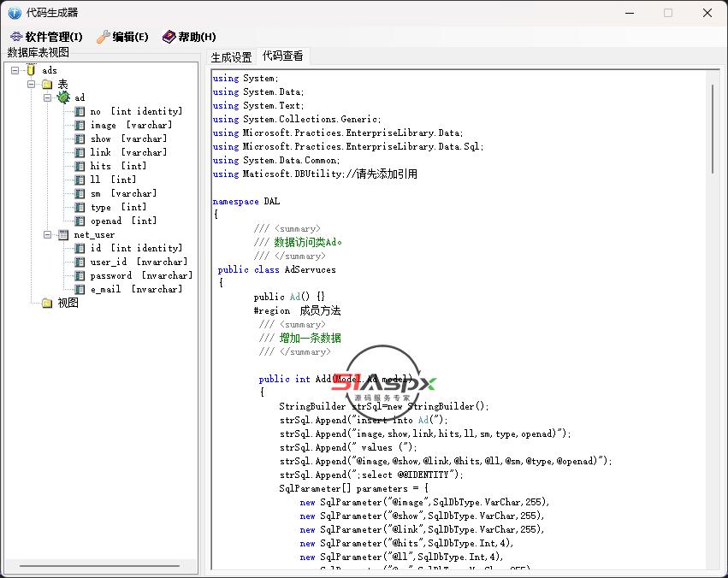The height and width of the screenshot is (578, 728).
Task: Select column text 'password [nvarchar]'
Action: [141, 275]
